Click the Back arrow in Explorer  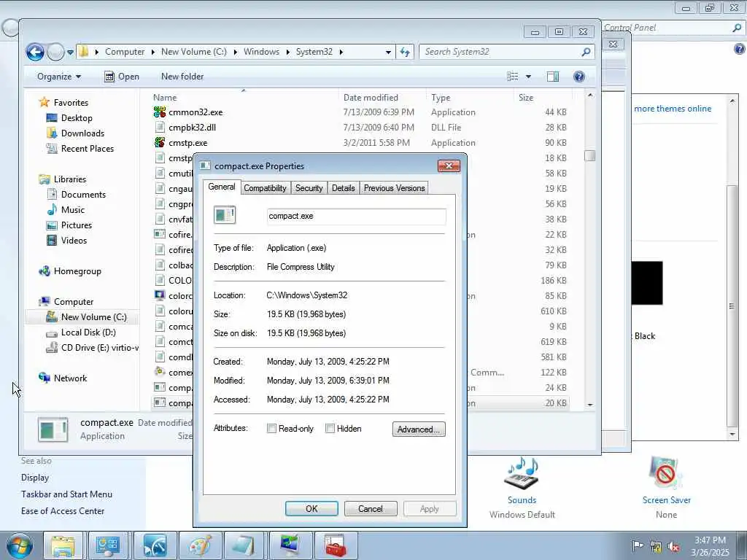35,52
